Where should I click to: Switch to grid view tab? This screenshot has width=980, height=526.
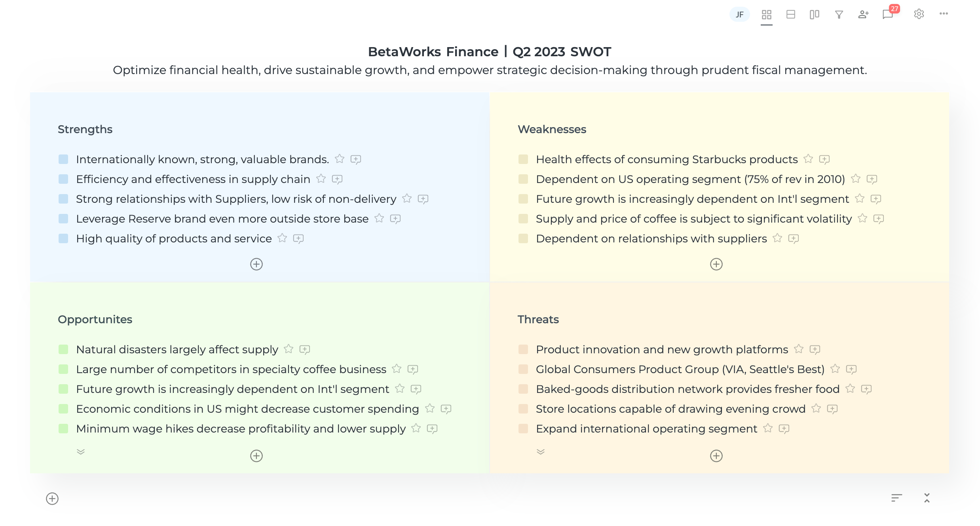[x=767, y=15]
